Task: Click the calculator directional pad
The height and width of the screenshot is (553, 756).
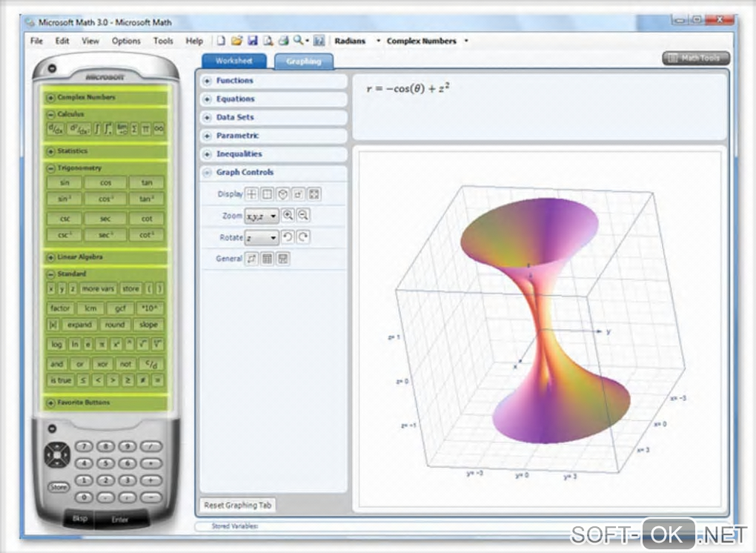Action: coord(57,454)
